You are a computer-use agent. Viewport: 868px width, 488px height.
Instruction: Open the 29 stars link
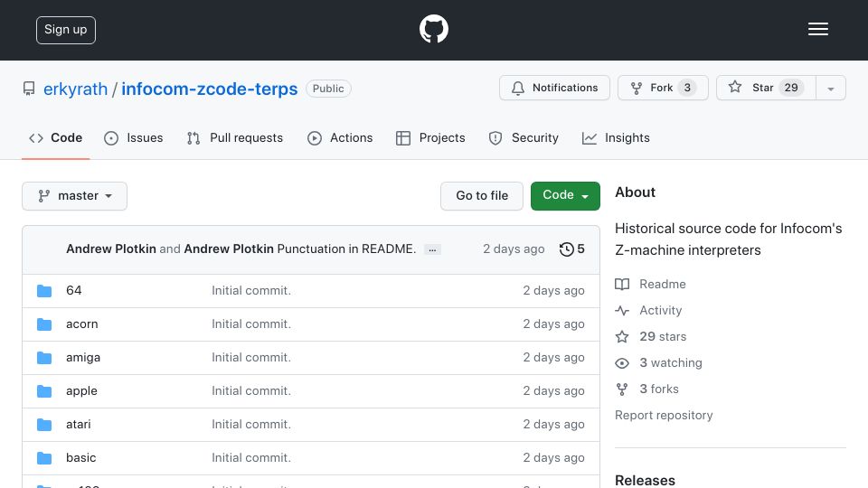tap(663, 336)
